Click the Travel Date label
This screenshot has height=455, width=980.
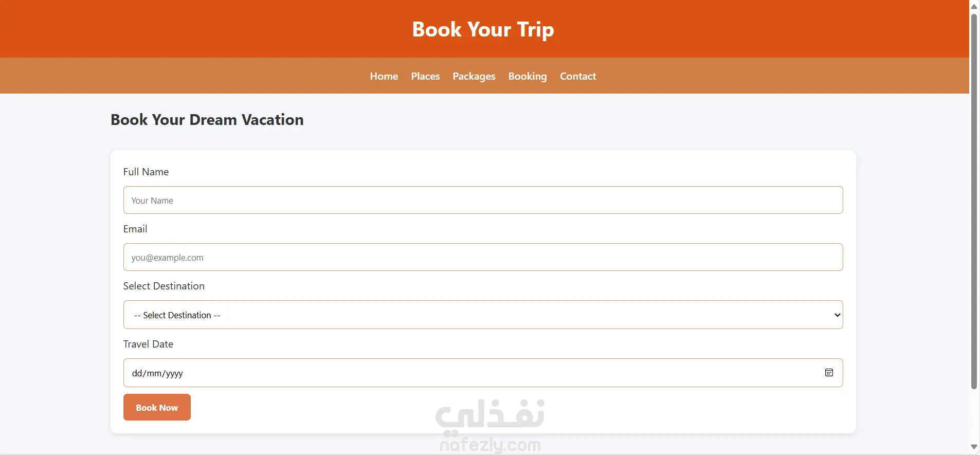(x=148, y=344)
